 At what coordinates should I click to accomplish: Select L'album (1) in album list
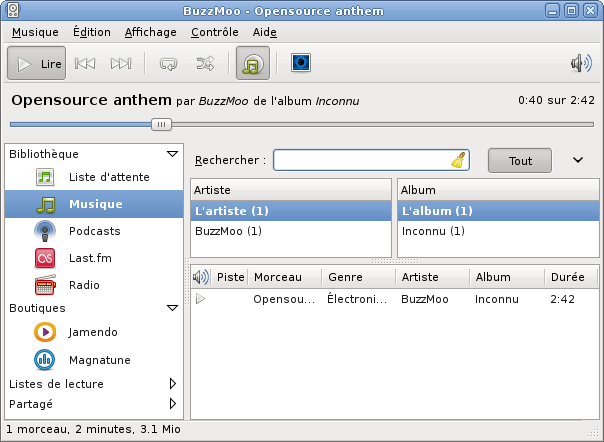coord(498,211)
